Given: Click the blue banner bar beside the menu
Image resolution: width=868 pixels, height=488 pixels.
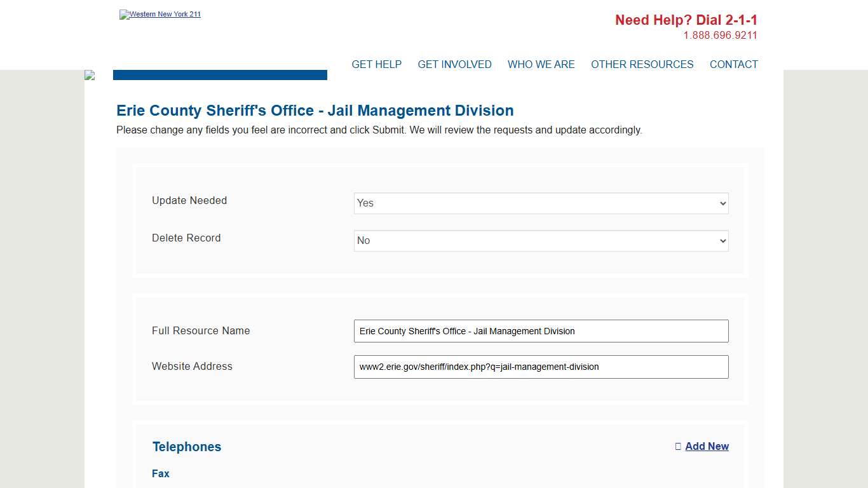Looking at the screenshot, I should point(220,75).
